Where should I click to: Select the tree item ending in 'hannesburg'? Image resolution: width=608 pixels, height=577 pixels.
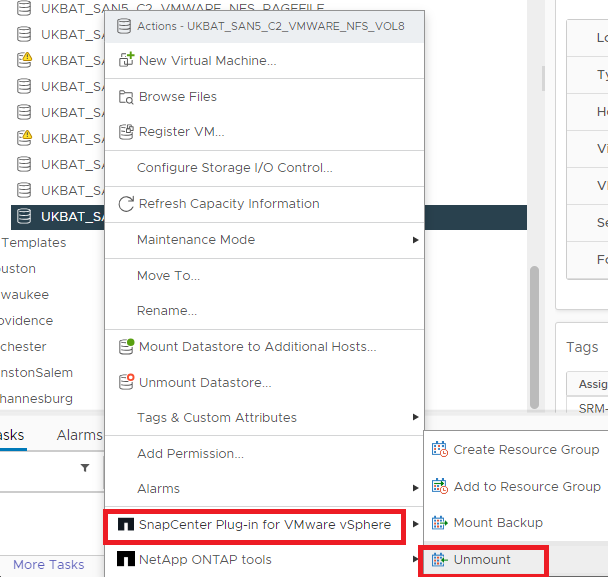pos(36,399)
